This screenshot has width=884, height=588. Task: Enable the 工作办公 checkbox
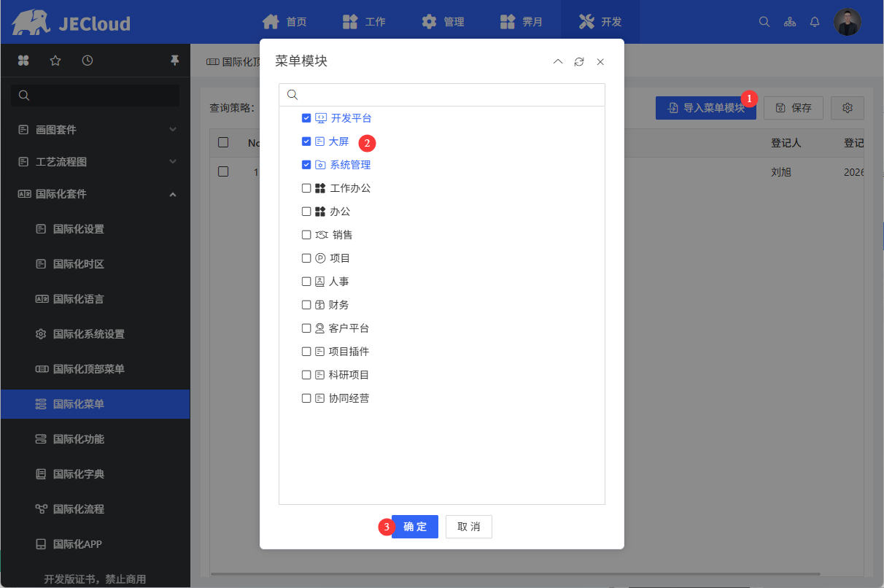pyautogui.click(x=306, y=188)
